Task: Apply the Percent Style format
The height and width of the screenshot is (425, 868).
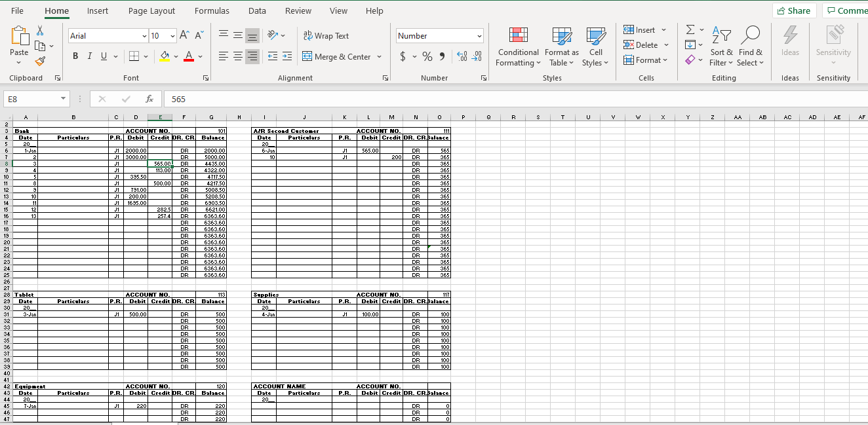Action: click(427, 56)
